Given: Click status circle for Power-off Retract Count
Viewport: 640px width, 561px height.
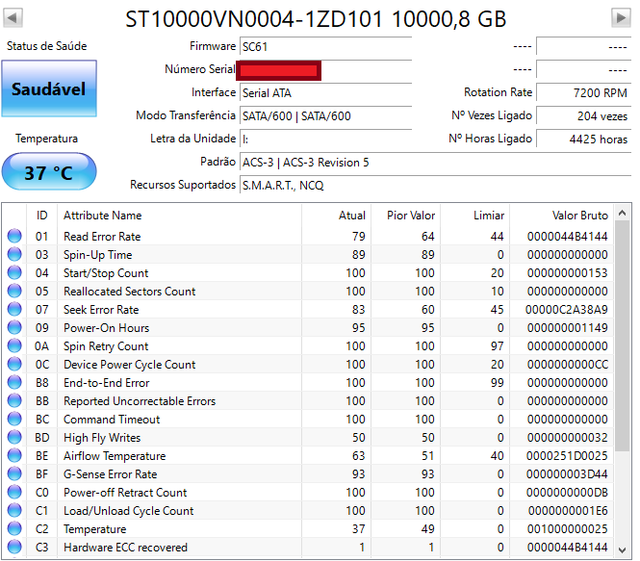Looking at the screenshot, I should tap(14, 492).
